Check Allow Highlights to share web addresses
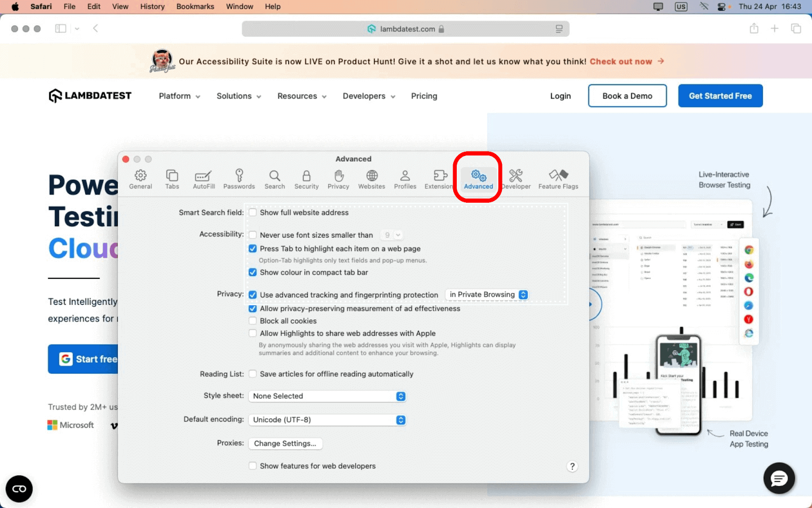 tap(253, 333)
